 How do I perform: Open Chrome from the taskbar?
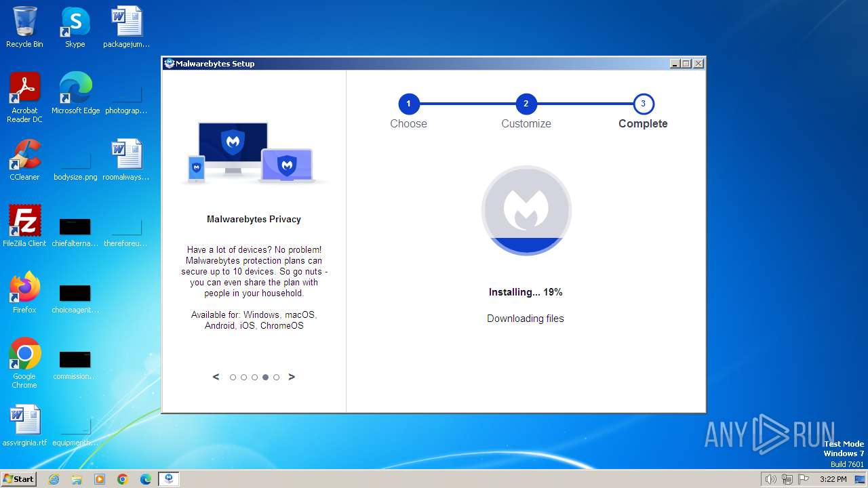click(x=123, y=479)
